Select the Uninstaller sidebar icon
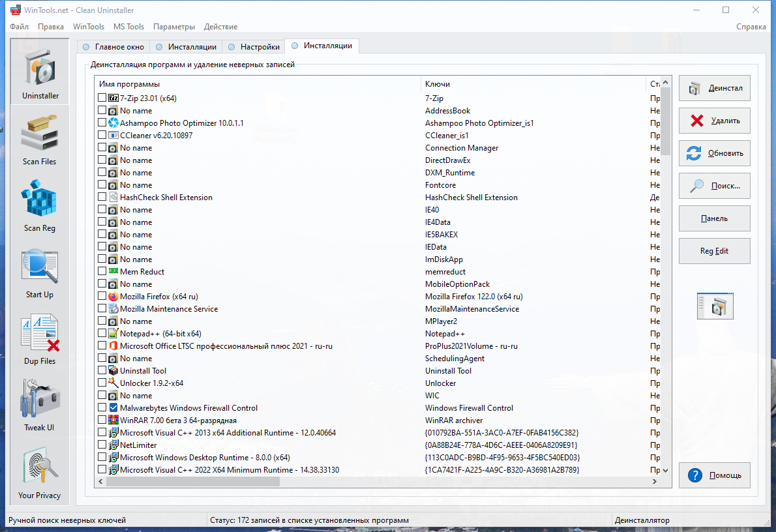 pyautogui.click(x=40, y=73)
